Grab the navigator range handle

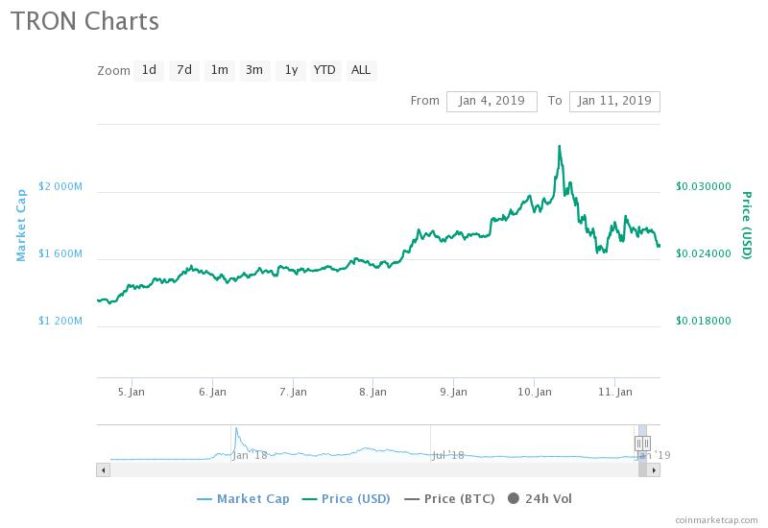(642, 443)
